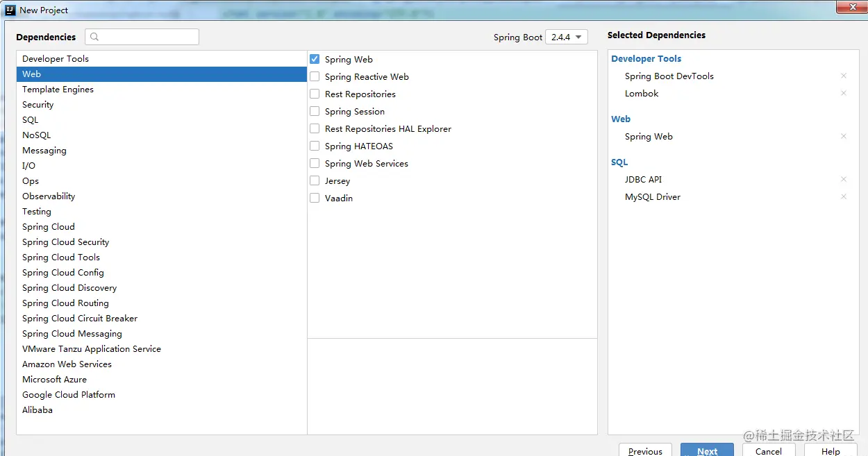Viewport: 868px width, 456px height.
Task: Open the Microsoft Azure category
Action: coord(161,380)
